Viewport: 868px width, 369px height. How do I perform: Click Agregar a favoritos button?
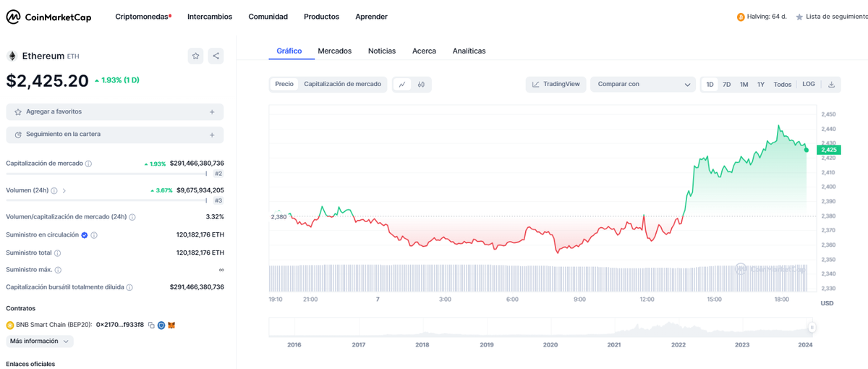(x=114, y=112)
